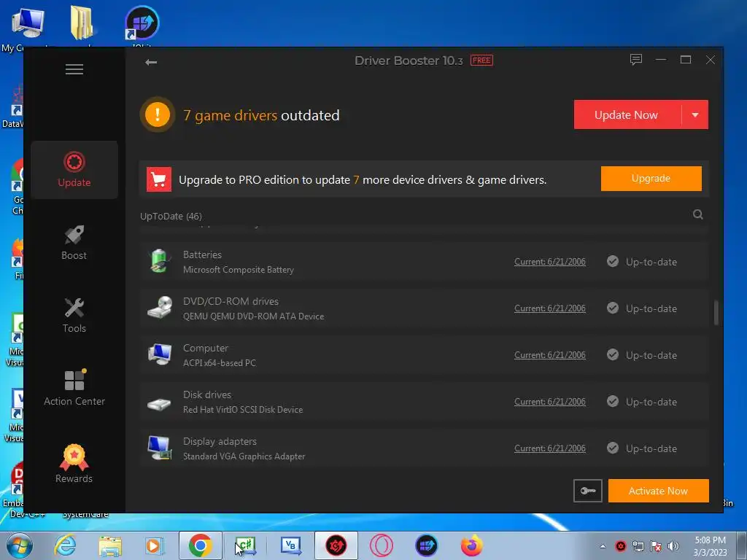Click the Computer device icon
The height and width of the screenshot is (560, 747).
[x=159, y=354]
